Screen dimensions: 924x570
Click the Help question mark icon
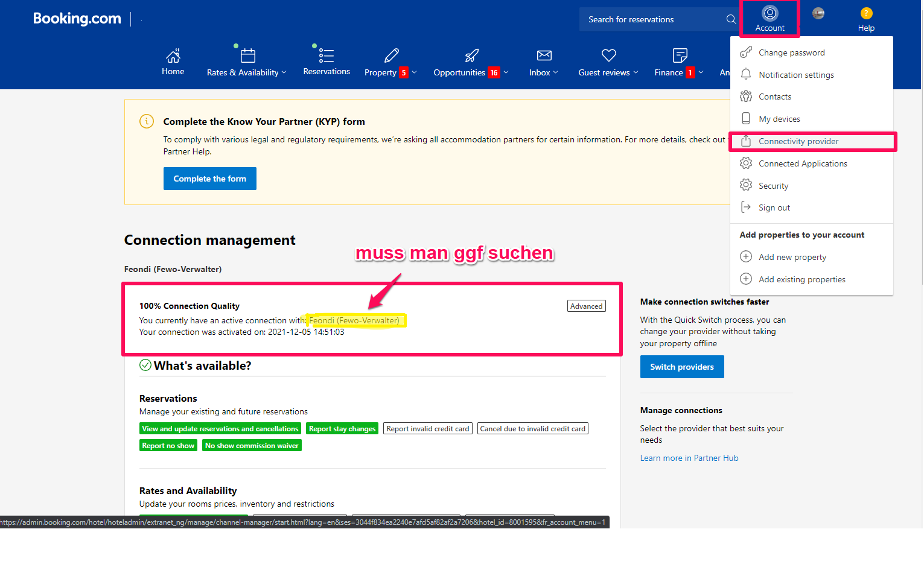(866, 13)
